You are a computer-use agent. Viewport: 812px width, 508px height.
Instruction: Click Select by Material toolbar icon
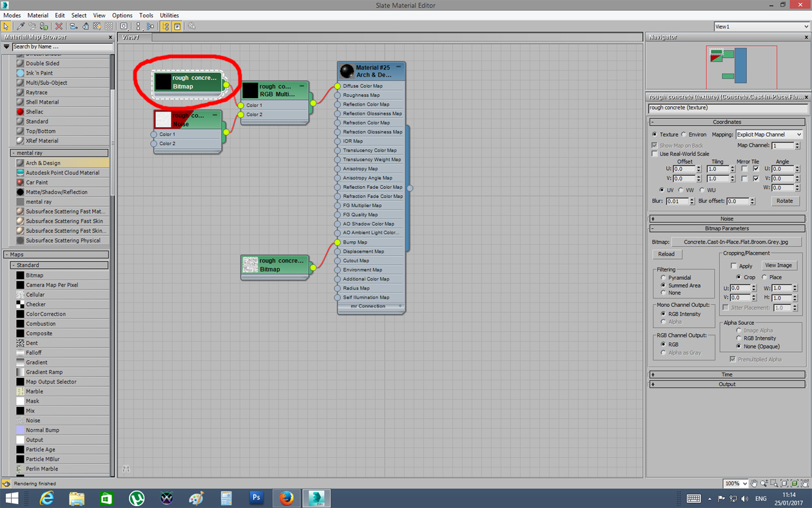click(192, 26)
